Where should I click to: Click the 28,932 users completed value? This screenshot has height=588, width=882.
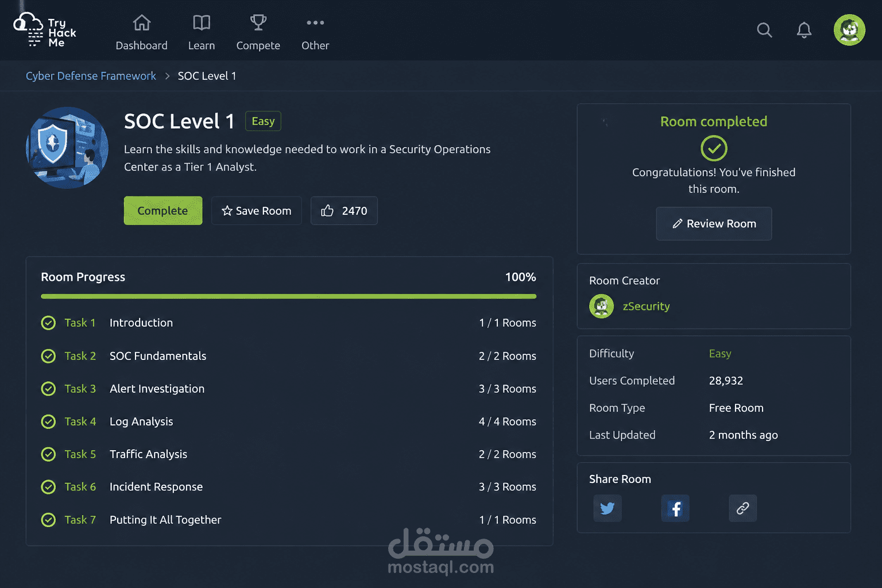pyautogui.click(x=726, y=381)
